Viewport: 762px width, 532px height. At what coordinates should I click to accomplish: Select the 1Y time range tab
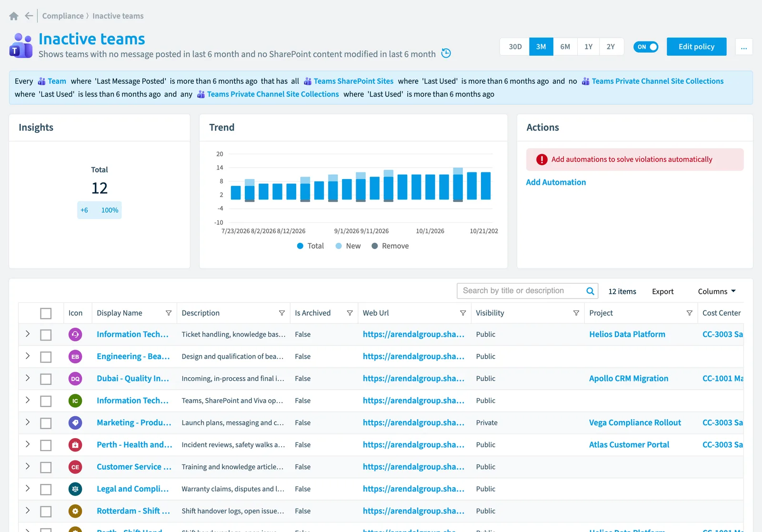coord(589,47)
